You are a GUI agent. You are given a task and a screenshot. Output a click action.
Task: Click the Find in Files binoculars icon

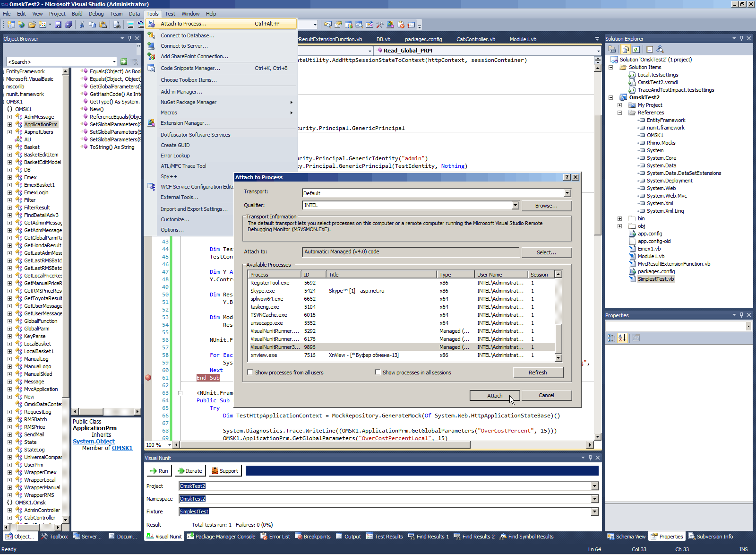coord(117,25)
